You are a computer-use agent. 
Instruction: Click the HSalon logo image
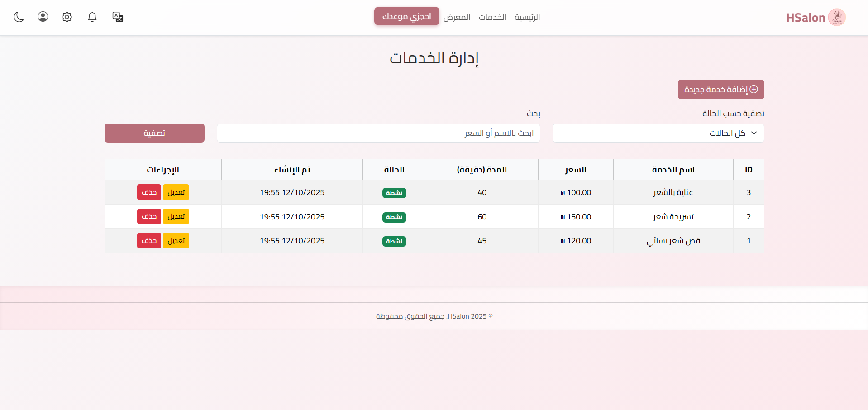[837, 17]
